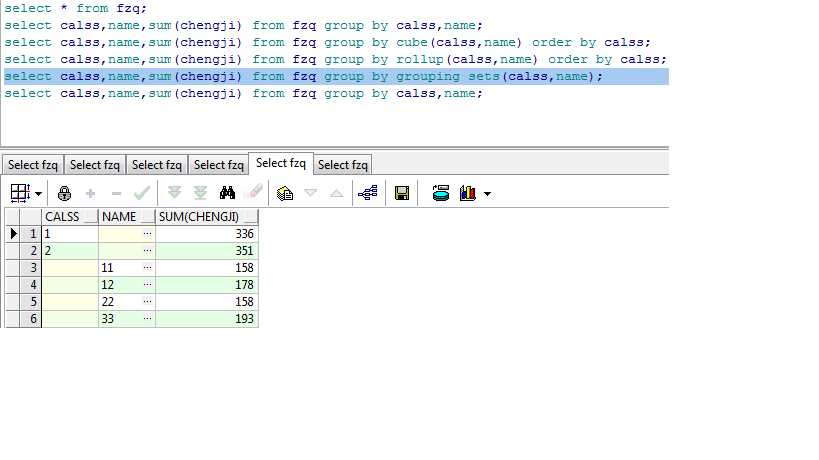Click the 'select * from fzq;' line
Screen dimensions: 819x460
click(76, 8)
